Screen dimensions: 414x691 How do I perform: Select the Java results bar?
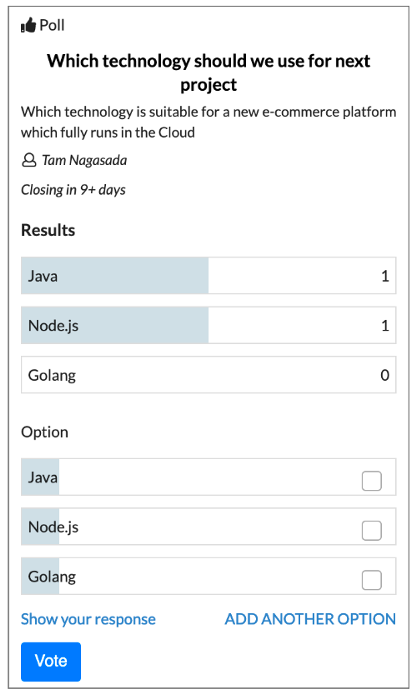209,275
